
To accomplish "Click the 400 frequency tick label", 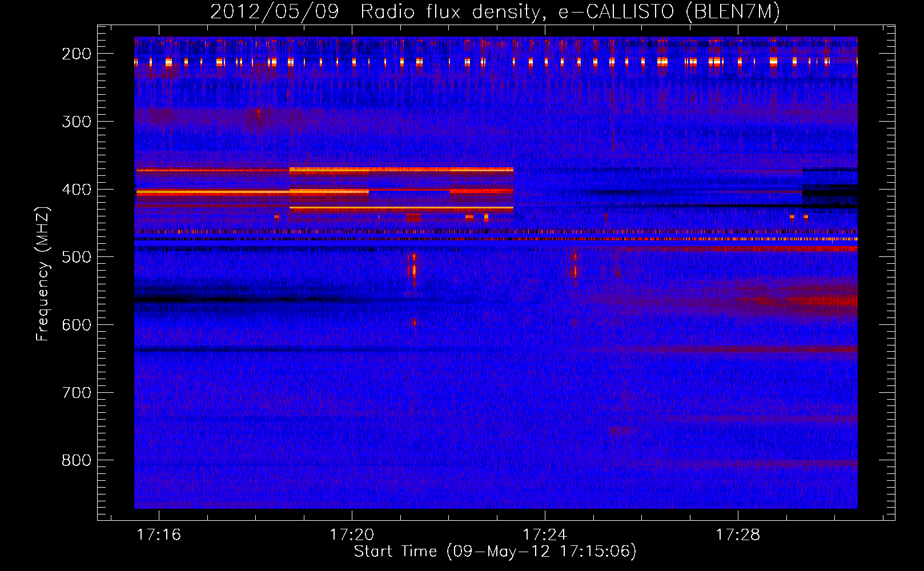I will click(x=76, y=190).
